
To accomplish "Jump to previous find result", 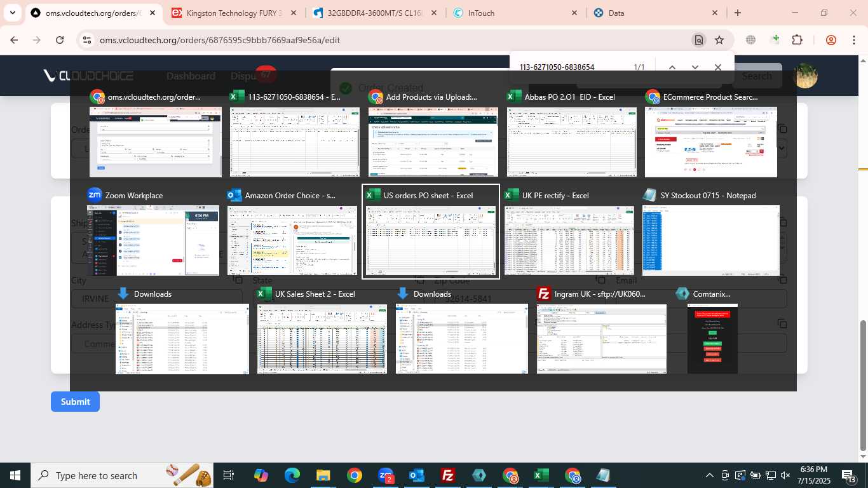I will [x=672, y=67].
